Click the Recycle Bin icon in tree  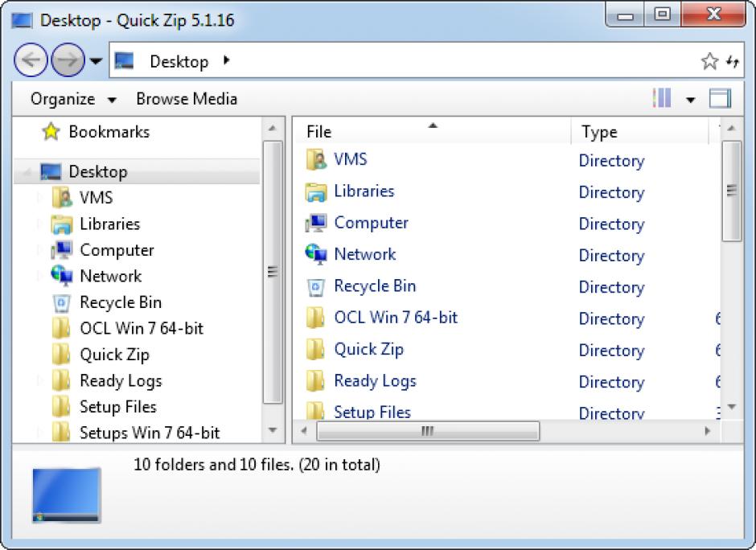tap(62, 302)
